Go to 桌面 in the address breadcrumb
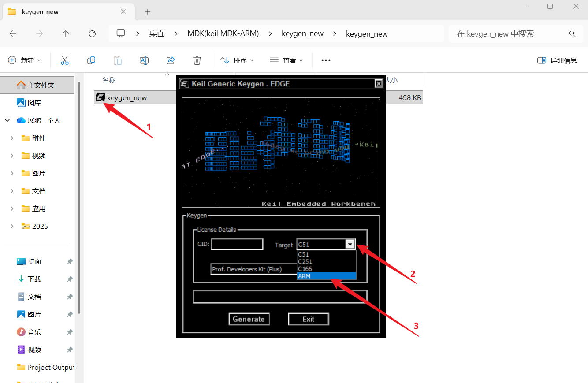 pyautogui.click(x=157, y=33)
